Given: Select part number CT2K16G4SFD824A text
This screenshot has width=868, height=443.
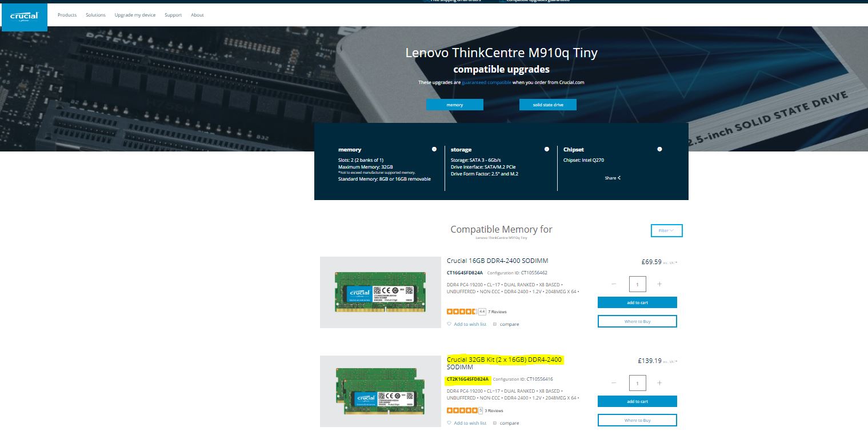Looking at the screenshot, I should tap(468, 379).
